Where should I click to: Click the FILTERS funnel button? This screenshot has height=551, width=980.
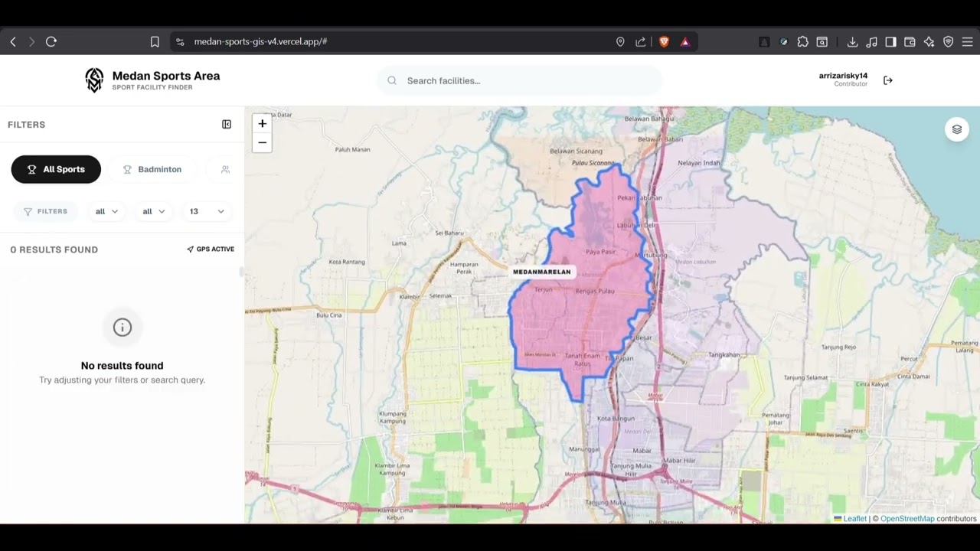[x=46, y=211]
